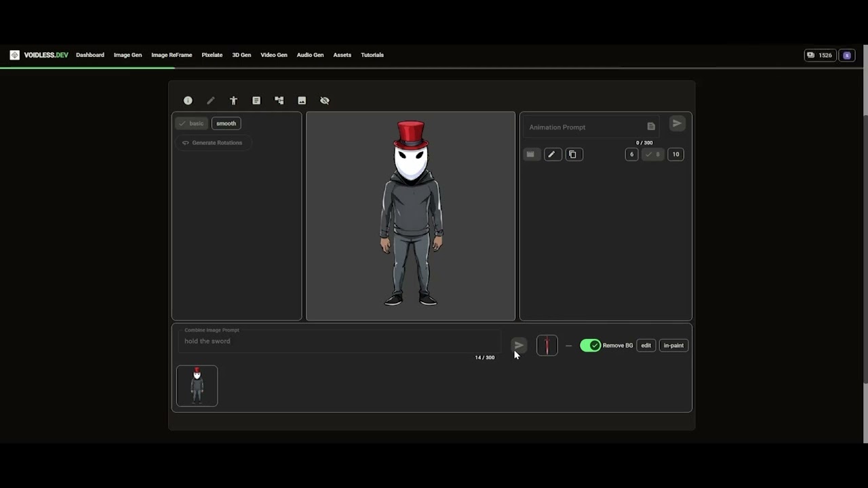Click the VOIDLESS.DEV brand link

(x=46, y=55)
